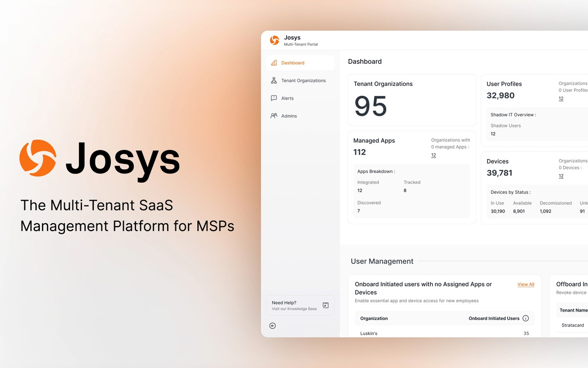Click the Available devices value 8,901
Image resolution: width=588 pixels, height=368 pixels.
pyautogui.click(x=519, y=211)
